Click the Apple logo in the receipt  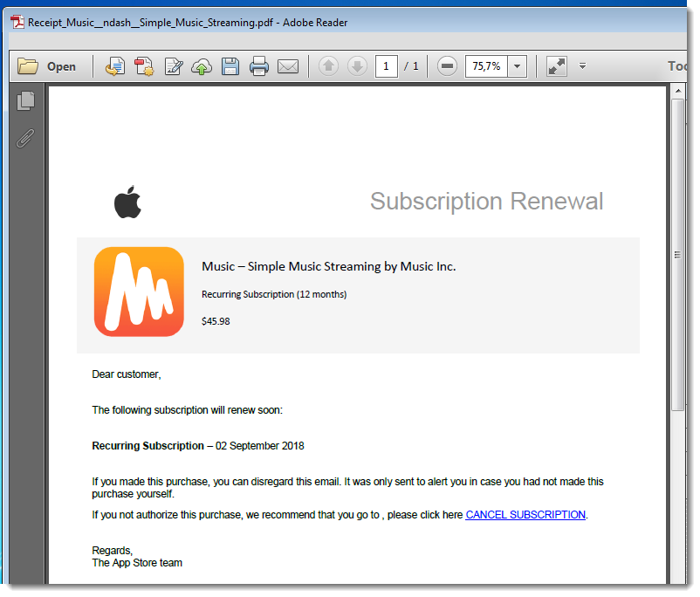click(127, 202)
